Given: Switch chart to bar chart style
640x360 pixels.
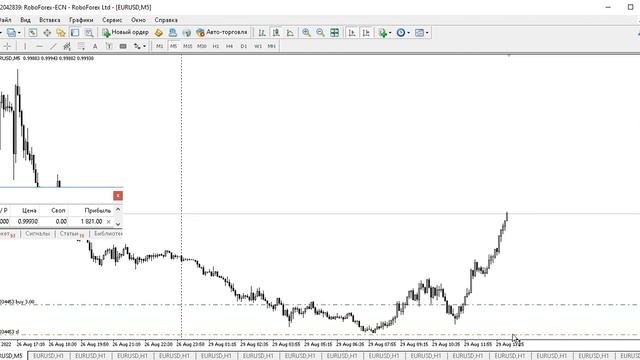Looking at the screenshot, I should coord(262,33).
